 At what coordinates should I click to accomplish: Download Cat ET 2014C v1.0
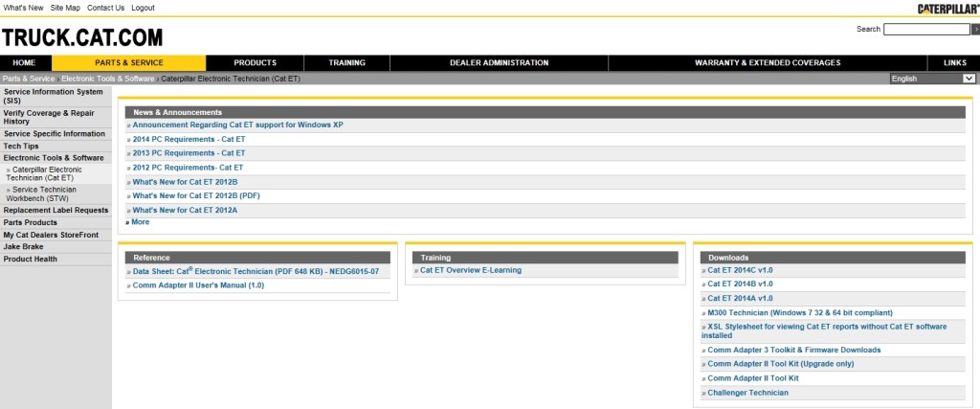point(740,271)
